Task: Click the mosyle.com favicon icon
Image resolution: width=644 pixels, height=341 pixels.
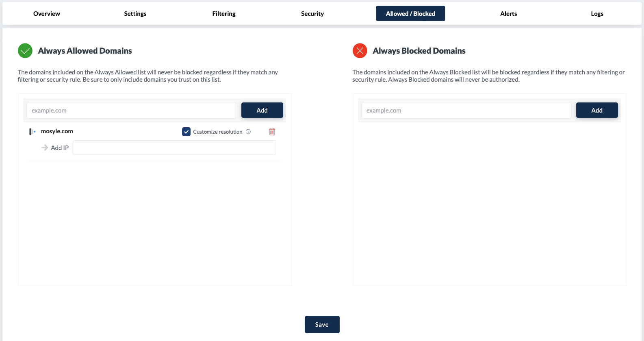Action: 32,132
